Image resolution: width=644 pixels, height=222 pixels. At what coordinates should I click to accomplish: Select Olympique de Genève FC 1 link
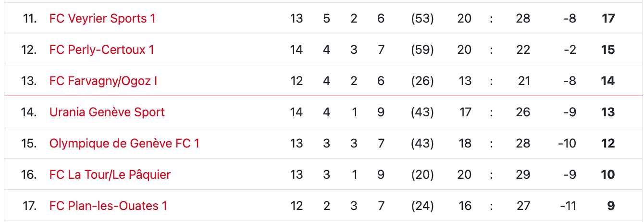124,143
